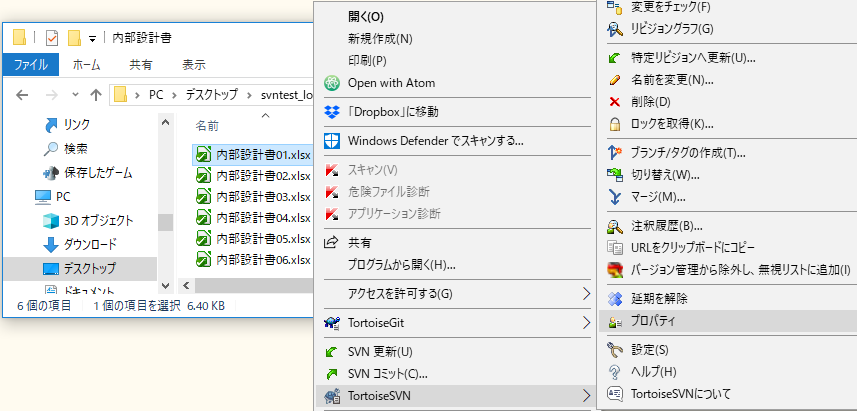857x411 pixels.
Task: Click the SVN コミット arrow icon
Action: (332, 374)
